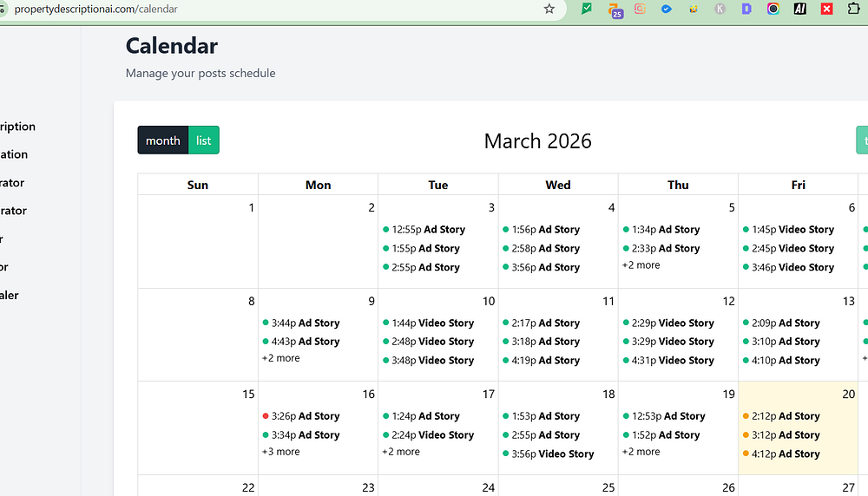
Task: Select the 4:10p Ad Story event
Action: (x=781, y=360)
